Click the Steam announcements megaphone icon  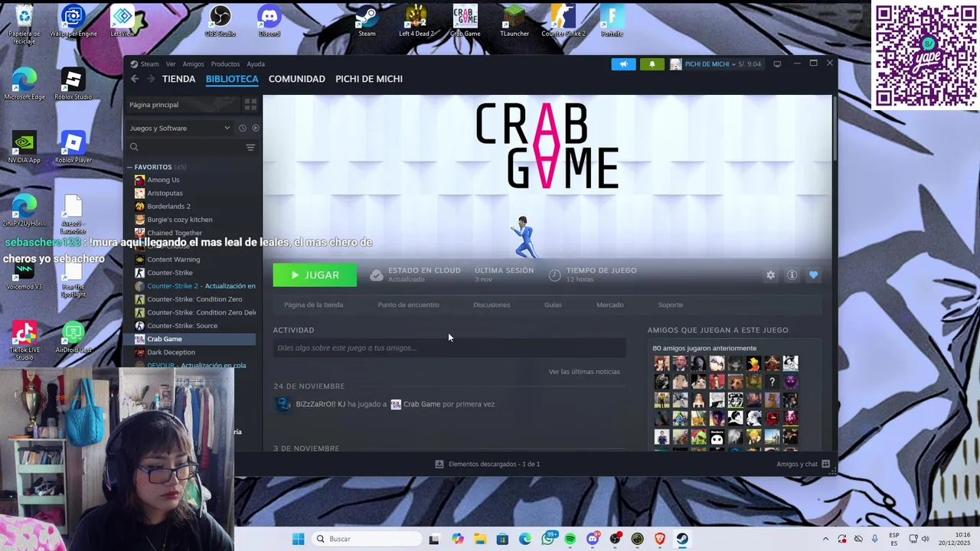coord(623,64)
